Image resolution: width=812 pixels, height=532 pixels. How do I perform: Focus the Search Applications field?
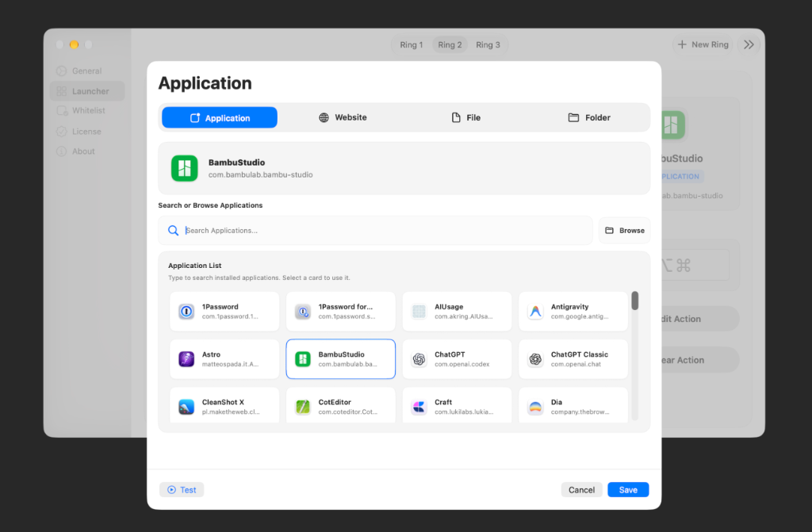click(x=375, y=231)
